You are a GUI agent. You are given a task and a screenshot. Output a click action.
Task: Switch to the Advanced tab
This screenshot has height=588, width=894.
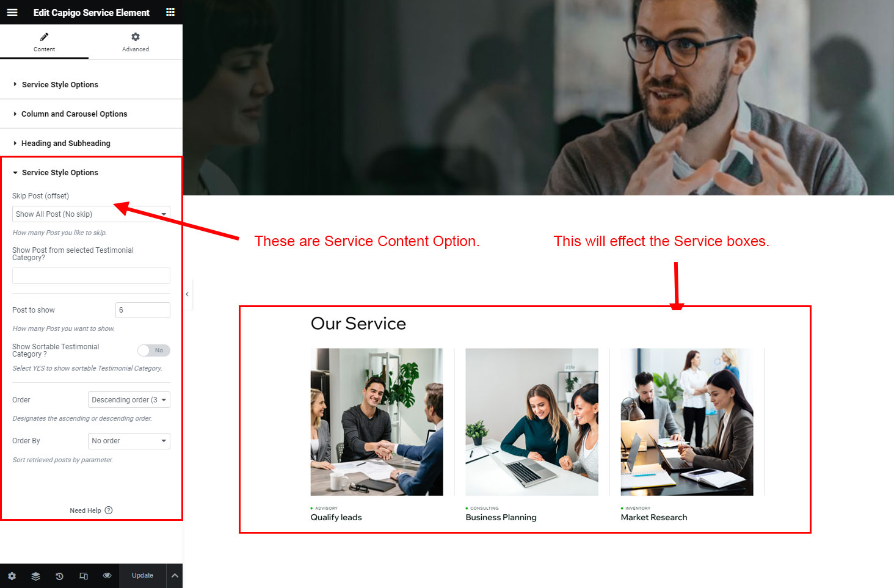[x=136, y=42]
